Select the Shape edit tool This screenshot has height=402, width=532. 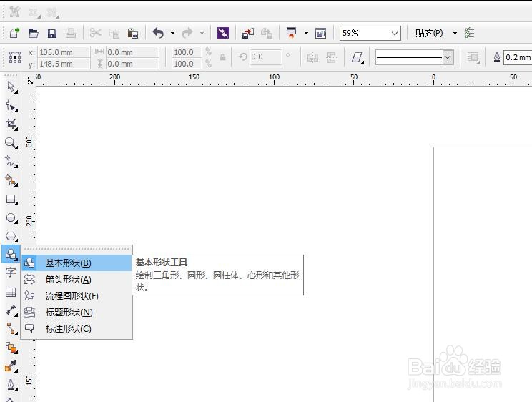[11, 106]
